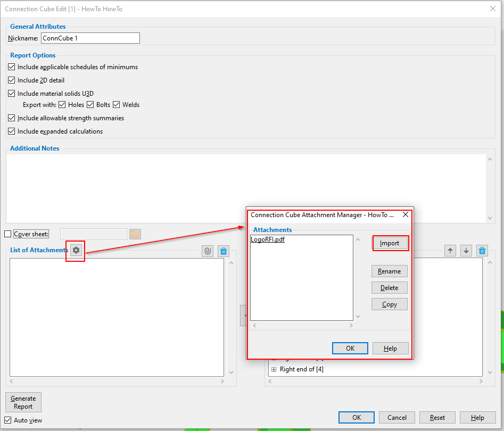Click the Additional Notes scroll-down arrow
Image resolution: width=504 pixels, height=431 pixels.
[490, 218]
